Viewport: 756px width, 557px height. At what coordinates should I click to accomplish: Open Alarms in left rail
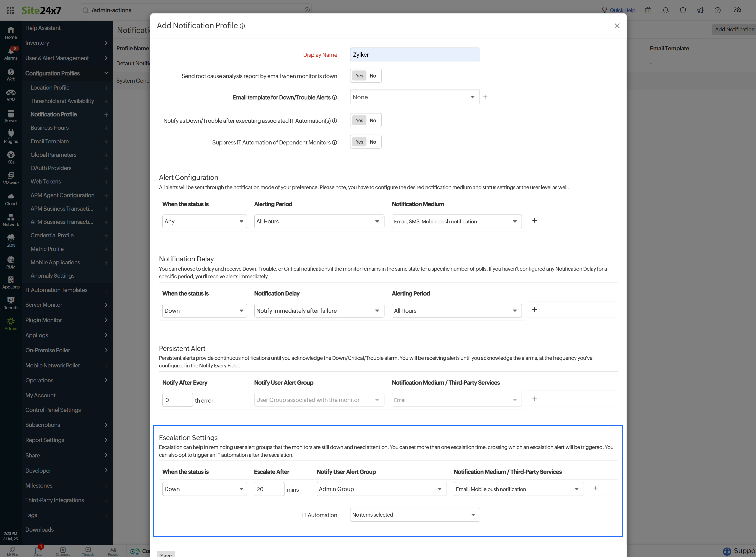point(11,54)
